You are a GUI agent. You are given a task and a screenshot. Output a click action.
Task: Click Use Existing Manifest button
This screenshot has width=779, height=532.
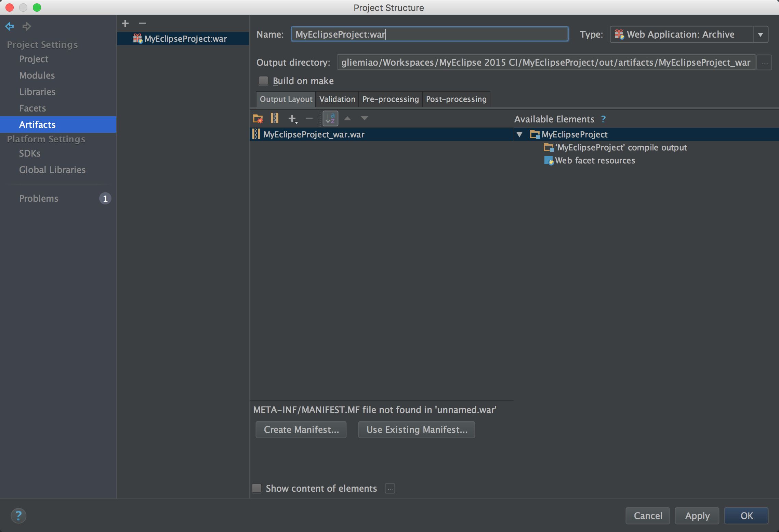(x=417, y=429)
